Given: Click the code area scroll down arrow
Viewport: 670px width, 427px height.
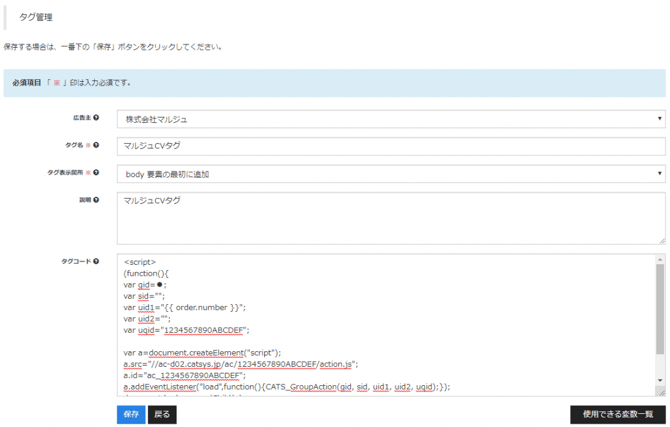Looking at the screenshot, I should pos(660,380).
